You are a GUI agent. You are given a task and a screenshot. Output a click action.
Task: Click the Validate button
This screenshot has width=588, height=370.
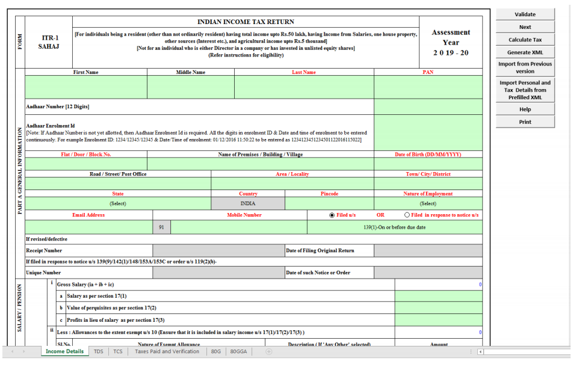pos(525,14)
